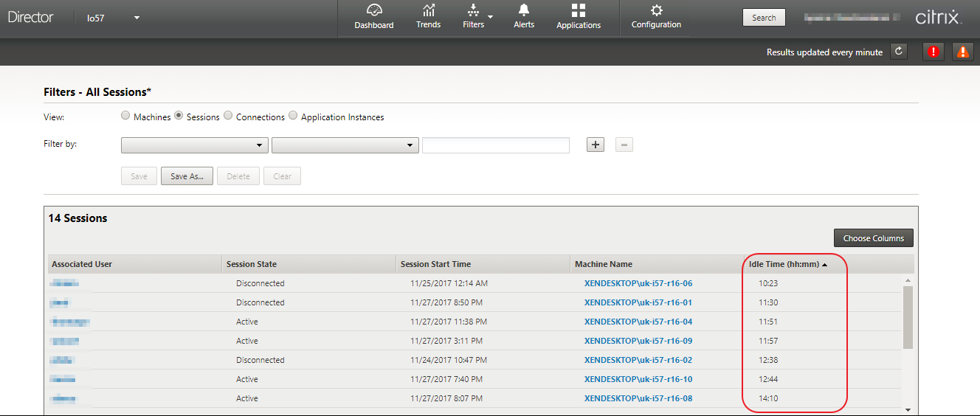Open the Alerts view
This screenshot has height=416, width=980.
tap(524, 17)
